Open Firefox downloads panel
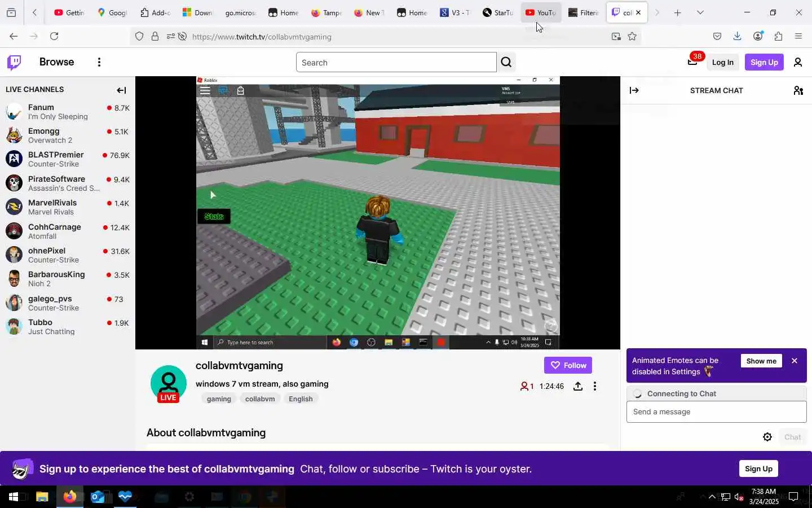Viewport: 812px width, 508px height. coord(737,36)
